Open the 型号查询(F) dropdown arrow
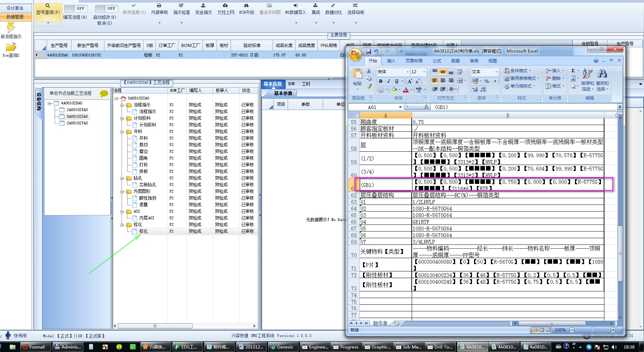Image resolution: width=644 pixels, height=352 pixels. (48, 23)
